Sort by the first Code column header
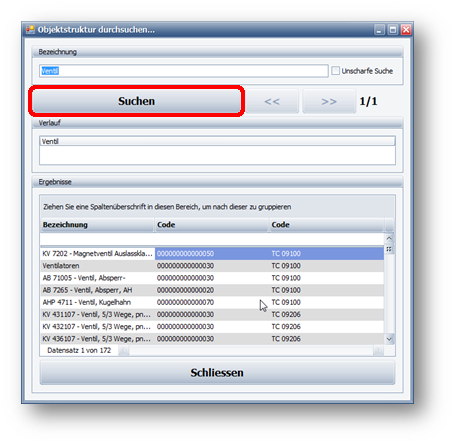The width and height of the screenshot is (456, 446). click(x=212, y=225)
